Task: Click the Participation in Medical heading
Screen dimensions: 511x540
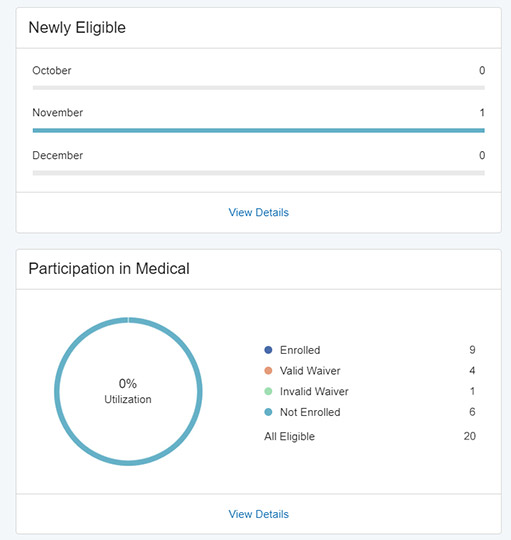Action: pos(109,269)
